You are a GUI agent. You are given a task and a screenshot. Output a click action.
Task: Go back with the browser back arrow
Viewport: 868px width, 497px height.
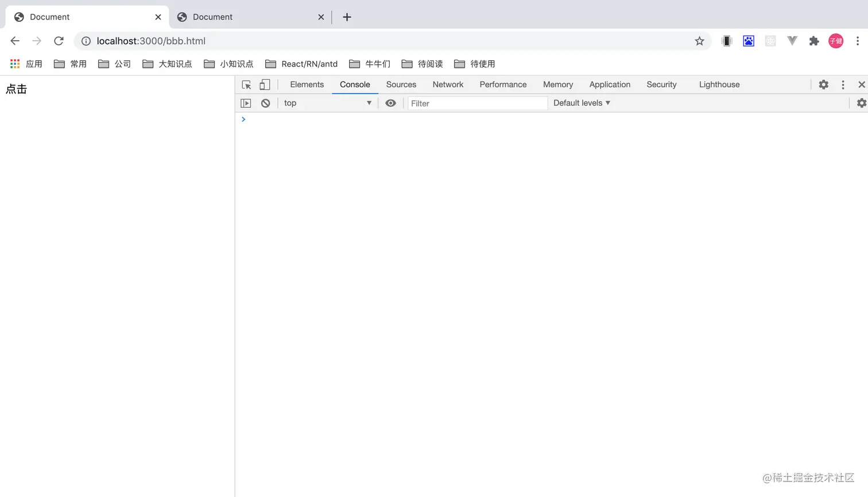tap(15, 41)
